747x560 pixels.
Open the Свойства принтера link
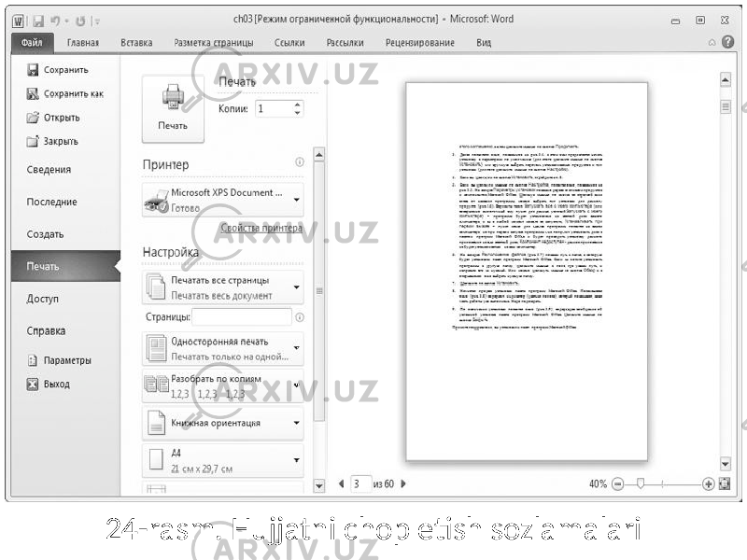[x=261, y=228]
